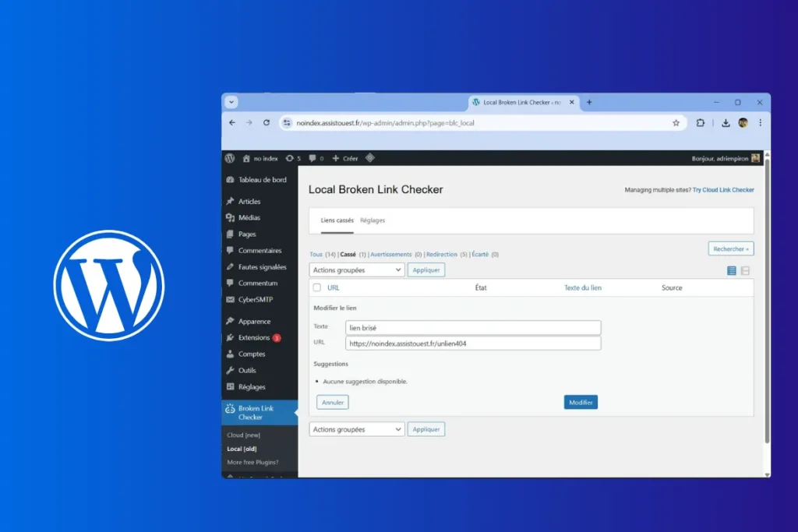Viewport: 798px width, 532px height.
Task: Switch to the compact view icon
Action: click(746, 270)
